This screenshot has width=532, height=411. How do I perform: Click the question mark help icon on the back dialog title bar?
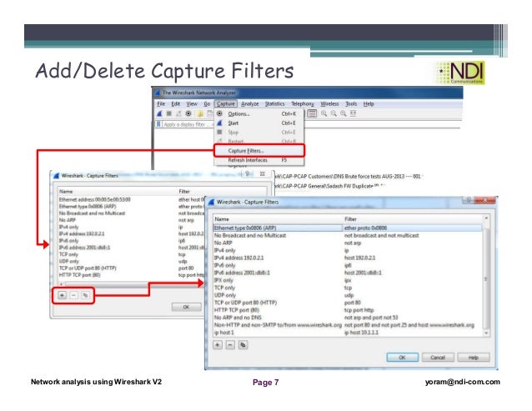click(x=248, y=173)
